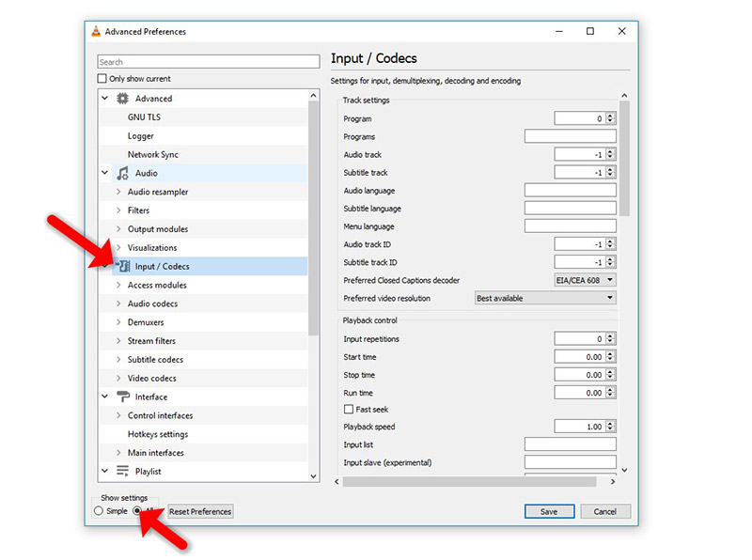Viewport: 752px width, 560px height.
Task: Click the Save button
Action: (549, 511)
